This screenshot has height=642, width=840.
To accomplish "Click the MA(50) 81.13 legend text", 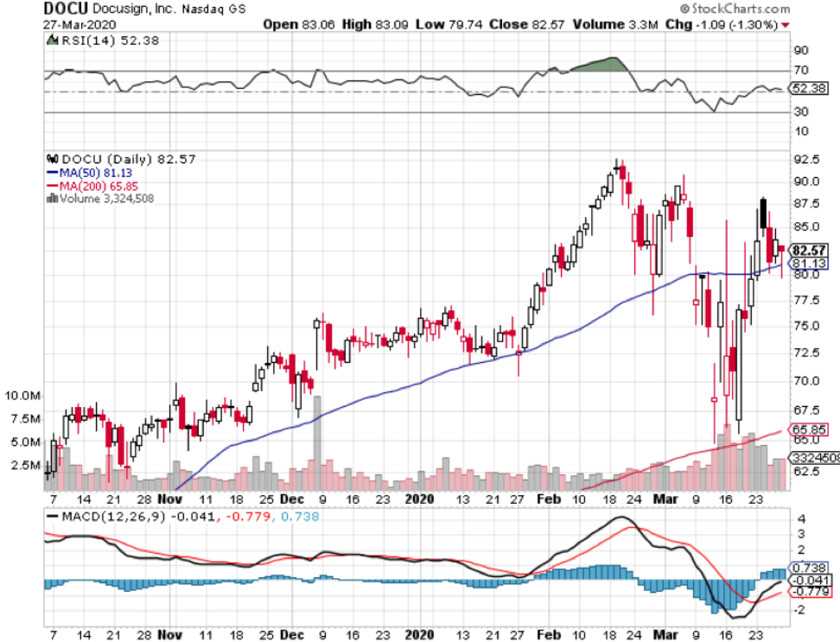I will pyautogui.click(x=95, y=173).
